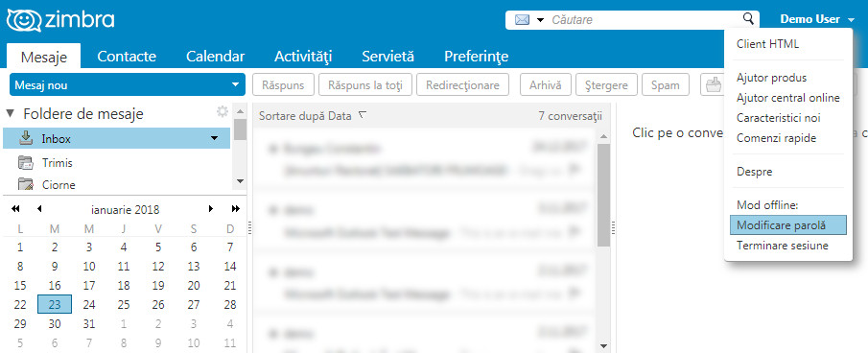The image size is (868, 353).
Task: Select January 1 in mini calendar
Action: 20,247
